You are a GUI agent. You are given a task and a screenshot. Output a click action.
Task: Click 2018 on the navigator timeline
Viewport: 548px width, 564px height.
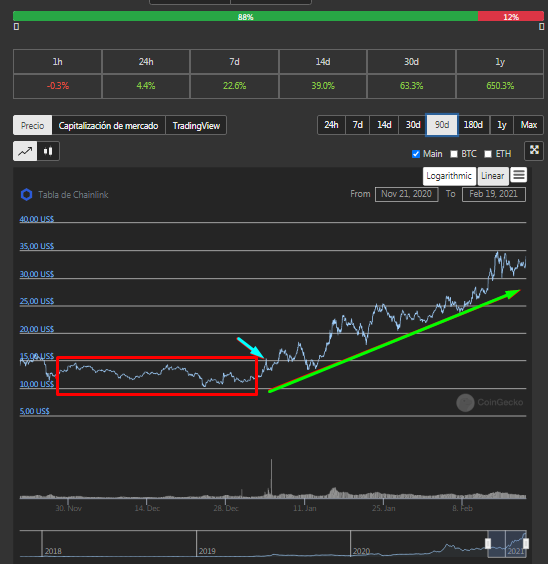(53, 551)
